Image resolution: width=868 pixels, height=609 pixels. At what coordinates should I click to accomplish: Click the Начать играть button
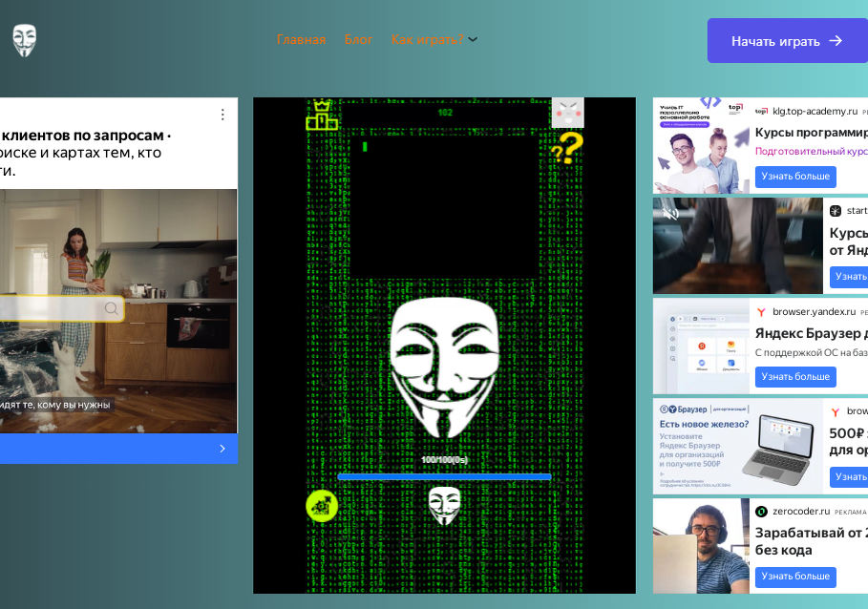click(x=787, y=40)
